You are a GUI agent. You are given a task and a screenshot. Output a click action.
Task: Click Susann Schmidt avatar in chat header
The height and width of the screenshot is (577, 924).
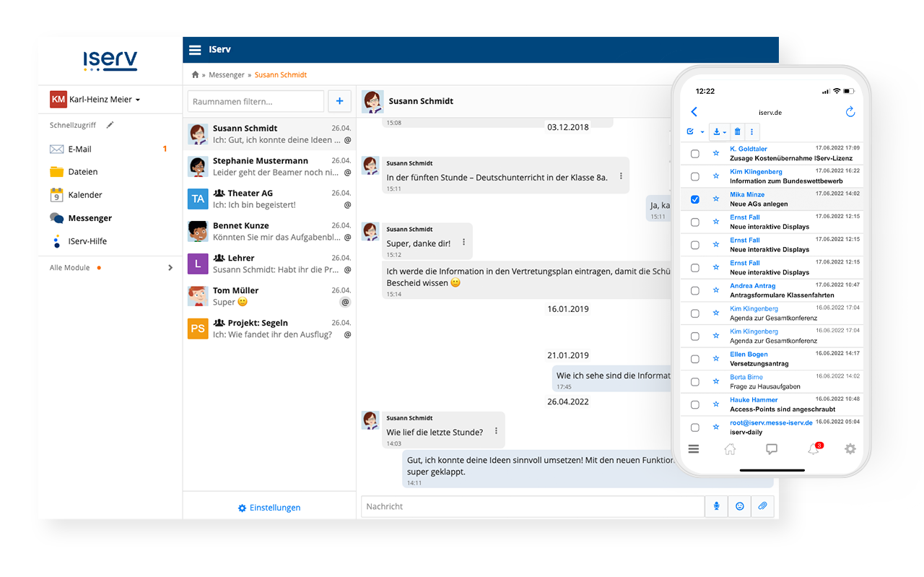372,101
